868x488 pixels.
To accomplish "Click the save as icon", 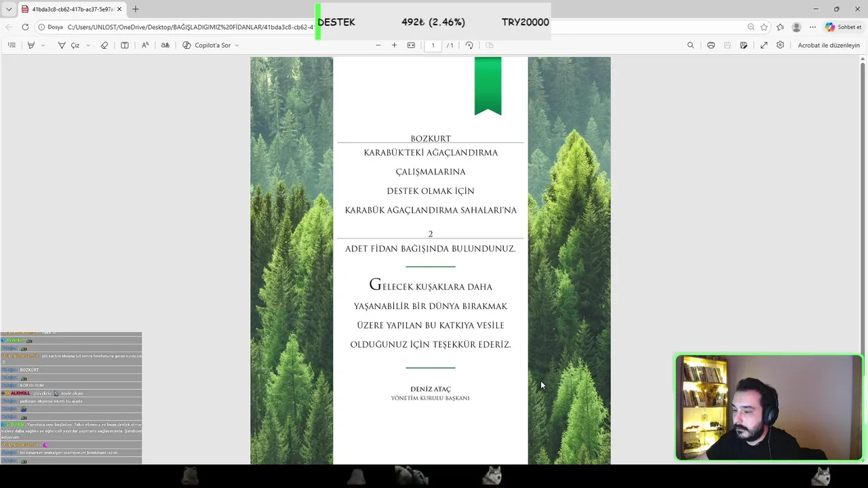I will 744,45.
